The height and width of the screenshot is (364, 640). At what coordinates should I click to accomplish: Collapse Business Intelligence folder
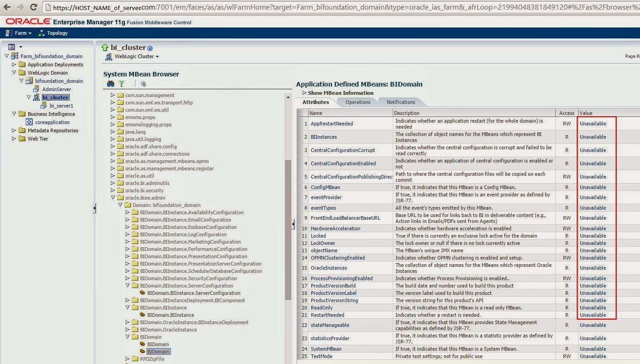click(x=14, y=114)
